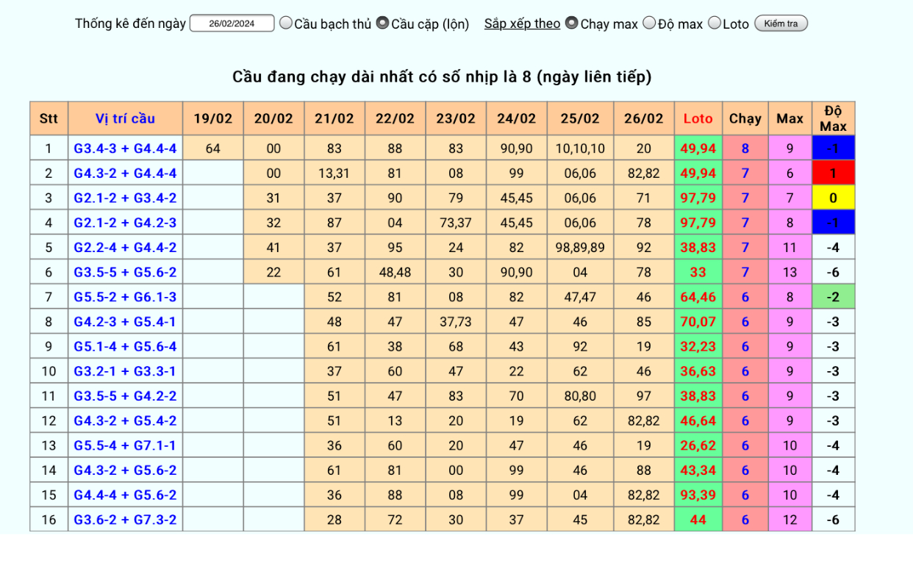Select the Loto sort radio button
The width and height of the screenshot is (913, 588).
coord(715,23)
